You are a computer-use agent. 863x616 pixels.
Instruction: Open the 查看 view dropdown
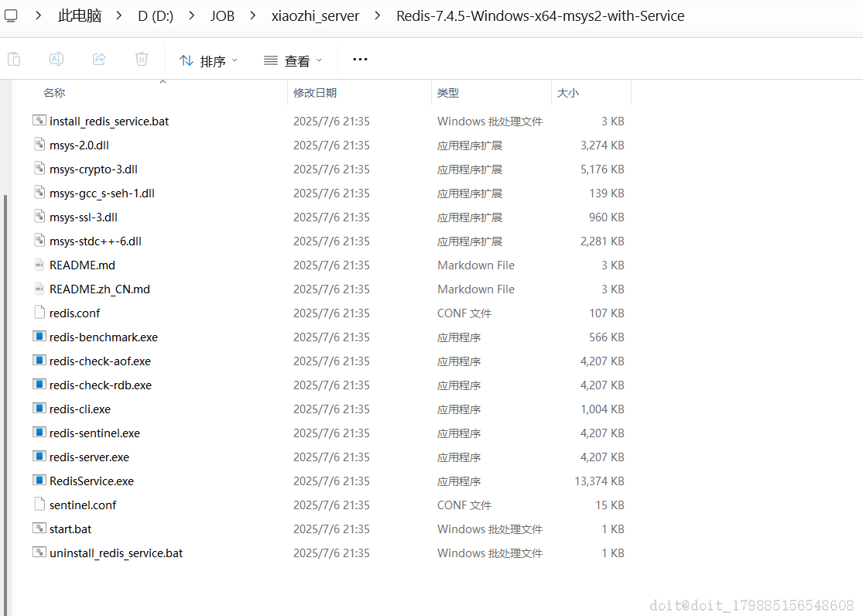tap(293, 60)
